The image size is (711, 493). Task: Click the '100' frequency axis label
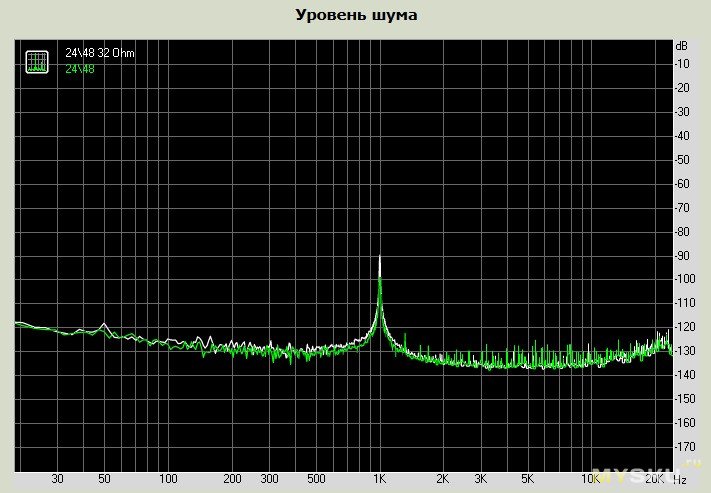pyautogui.click(x=169, y=480)
